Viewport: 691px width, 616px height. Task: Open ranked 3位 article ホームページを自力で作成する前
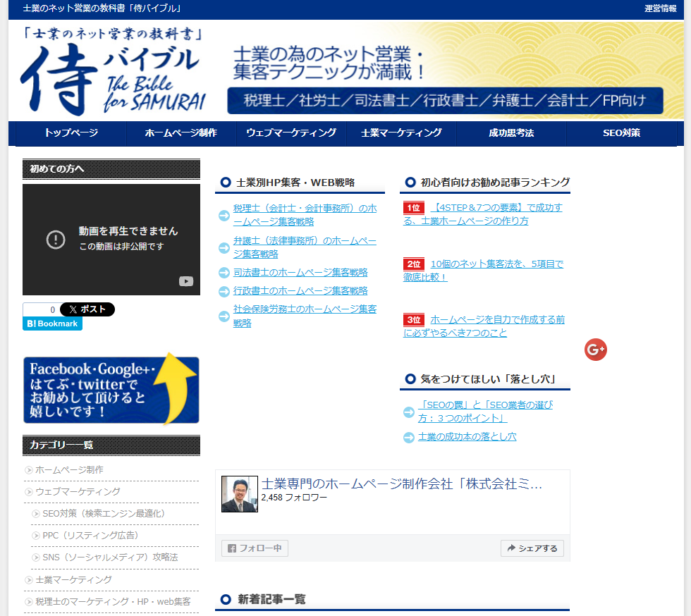click(x=484, y=326)
